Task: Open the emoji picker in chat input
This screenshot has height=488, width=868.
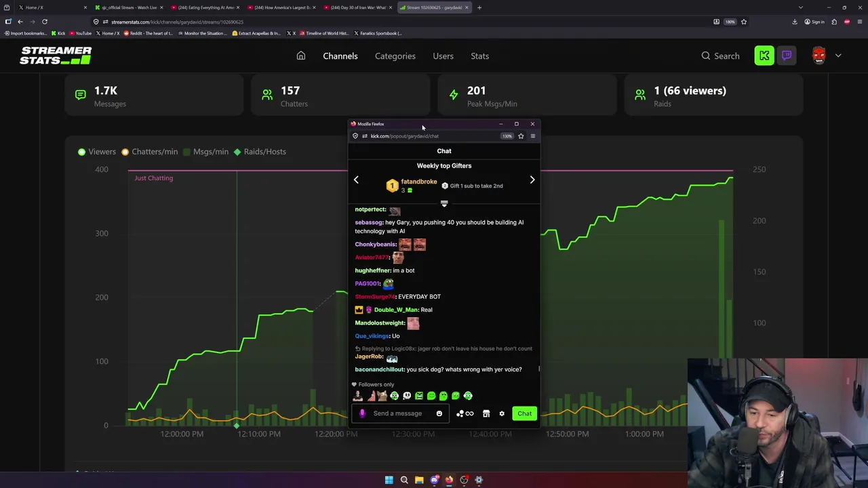Action: tap(439, 413)
